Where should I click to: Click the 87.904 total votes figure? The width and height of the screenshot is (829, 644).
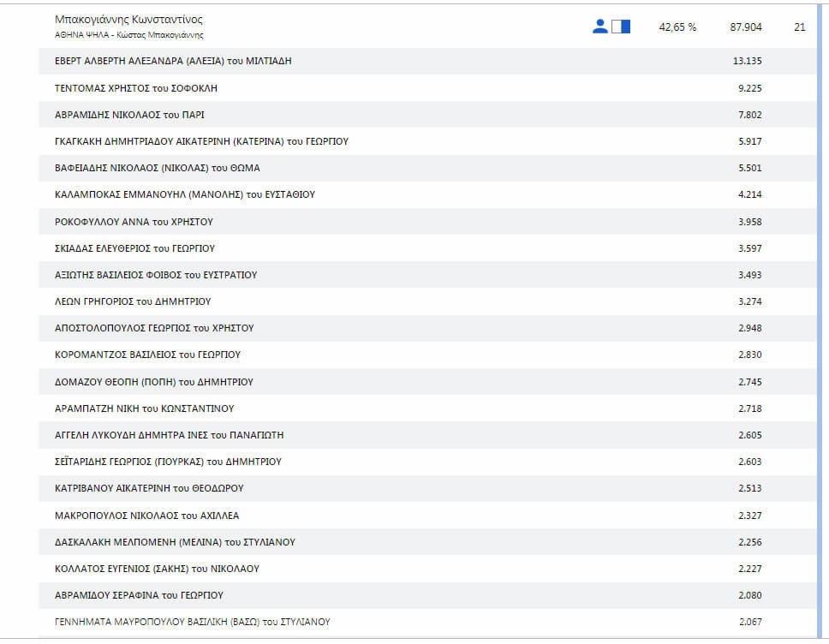[746, 27]
